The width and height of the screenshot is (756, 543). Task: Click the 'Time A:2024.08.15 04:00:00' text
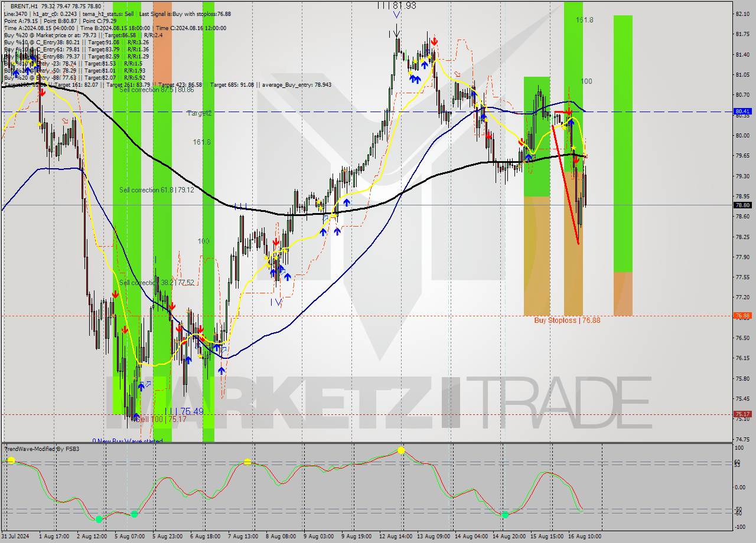point(39,28)
